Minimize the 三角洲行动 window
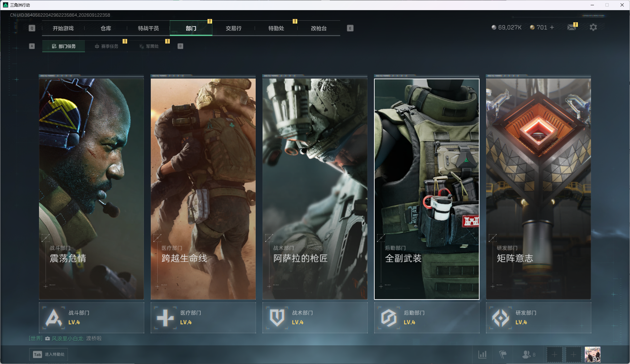This screenshot has width=630, height=364. 592,5
